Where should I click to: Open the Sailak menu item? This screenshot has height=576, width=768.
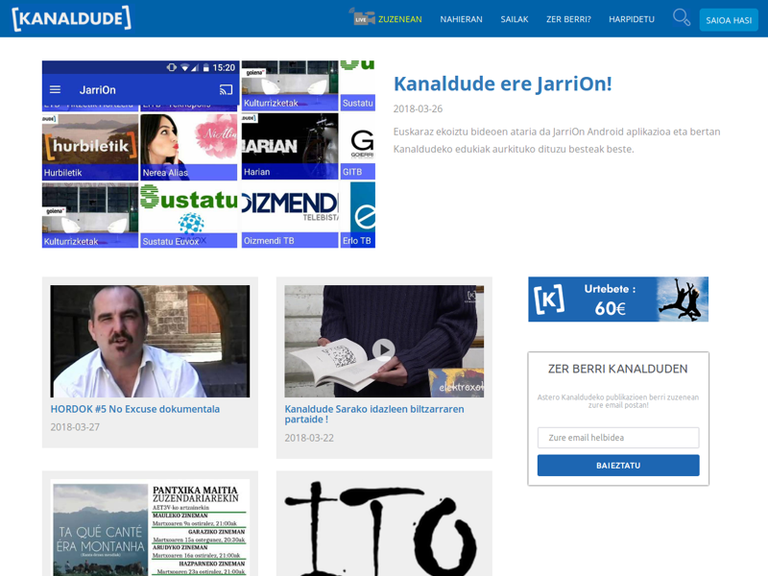[x=514, y=19]
